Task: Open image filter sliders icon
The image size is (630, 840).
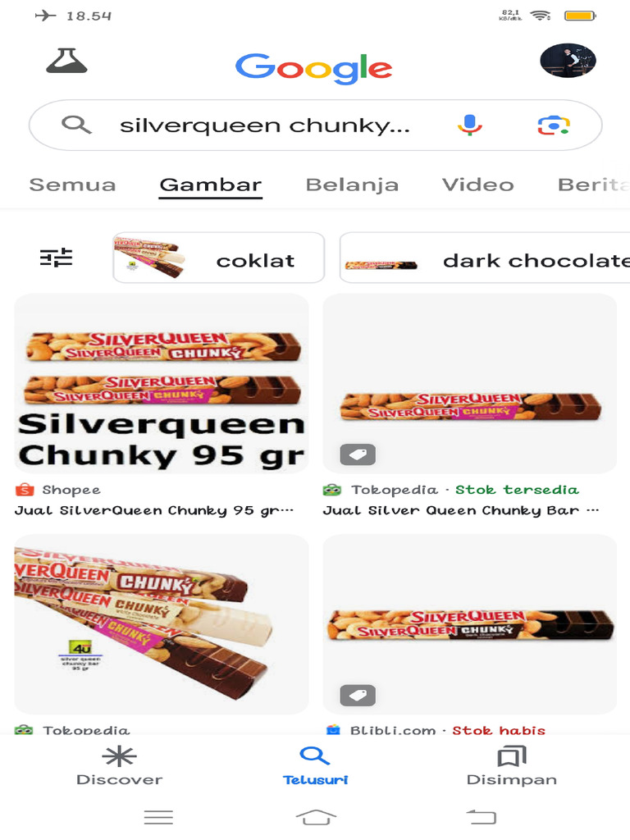Action: 57,258
